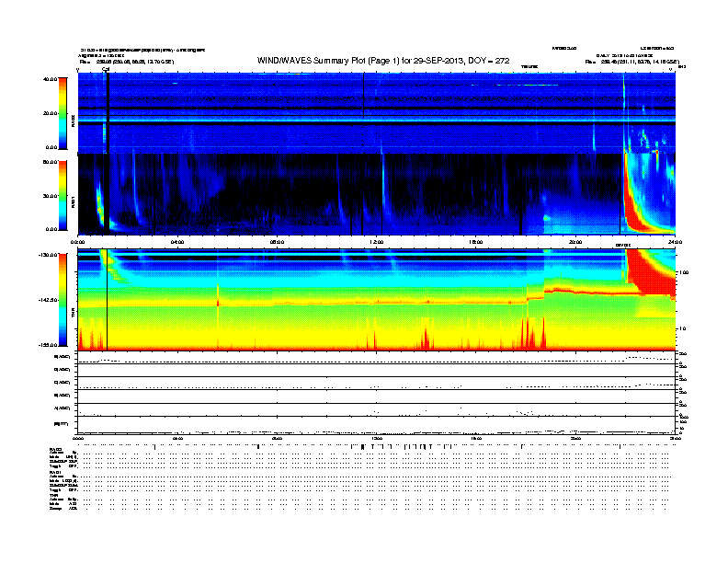
Task: Click the WIND/WAVES Summary Plot title
Action: point(383,61)
